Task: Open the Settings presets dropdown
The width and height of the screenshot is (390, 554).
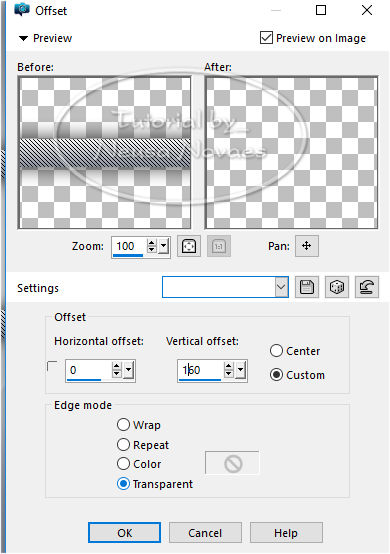Action: click(281, 287)
